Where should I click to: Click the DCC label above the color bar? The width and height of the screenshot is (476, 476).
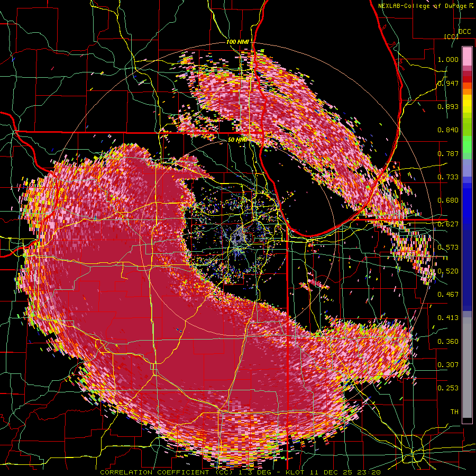[465, 32]
